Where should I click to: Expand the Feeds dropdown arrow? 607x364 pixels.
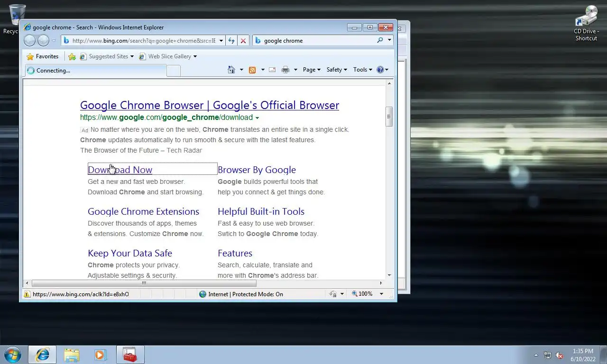[x=263, y=70]
